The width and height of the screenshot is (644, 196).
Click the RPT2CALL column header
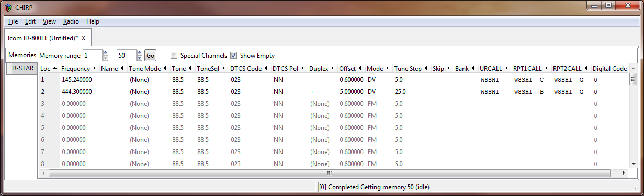(571, 68)
